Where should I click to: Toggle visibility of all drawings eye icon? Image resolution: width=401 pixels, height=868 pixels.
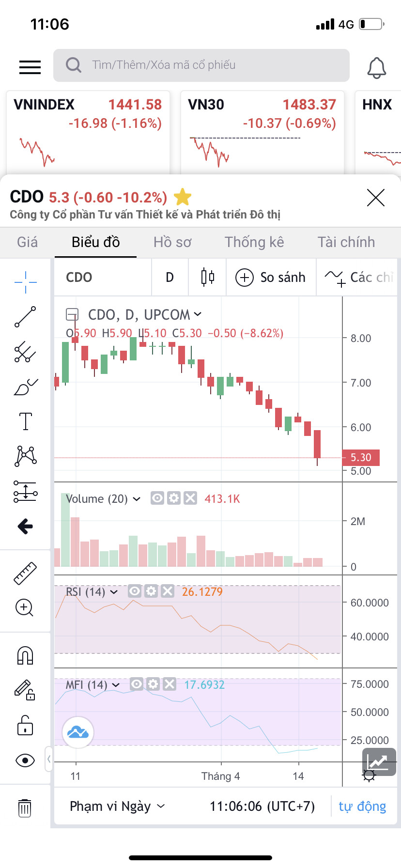click(25, 760)
